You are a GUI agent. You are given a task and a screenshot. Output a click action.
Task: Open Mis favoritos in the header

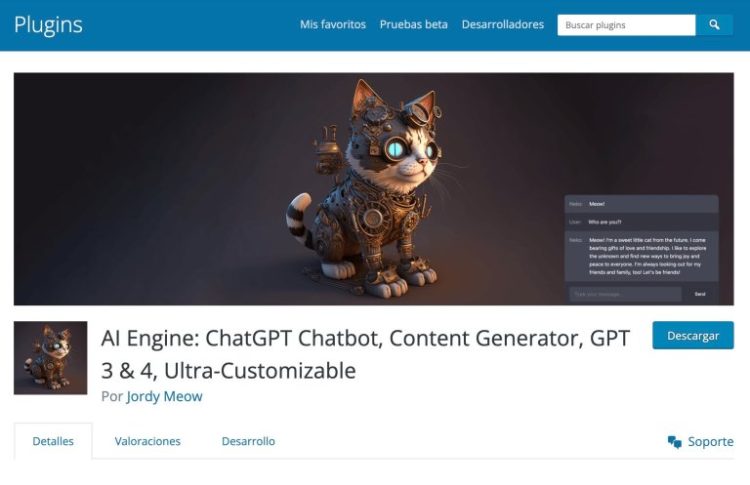click(333, 24)
